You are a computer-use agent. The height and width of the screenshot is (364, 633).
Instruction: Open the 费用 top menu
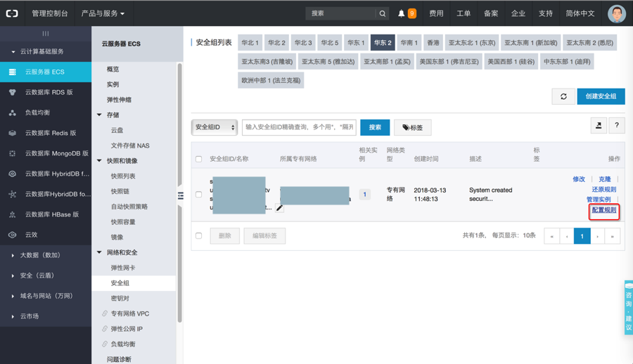(436, 13)
